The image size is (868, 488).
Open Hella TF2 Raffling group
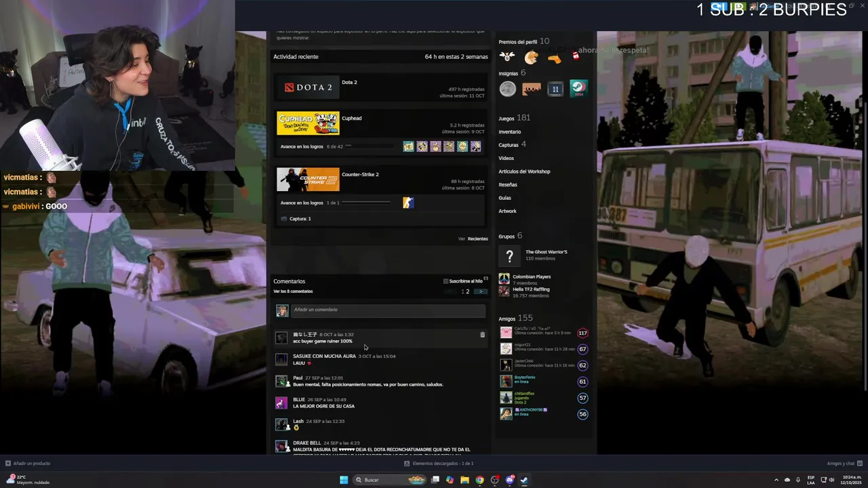point(531,289)
